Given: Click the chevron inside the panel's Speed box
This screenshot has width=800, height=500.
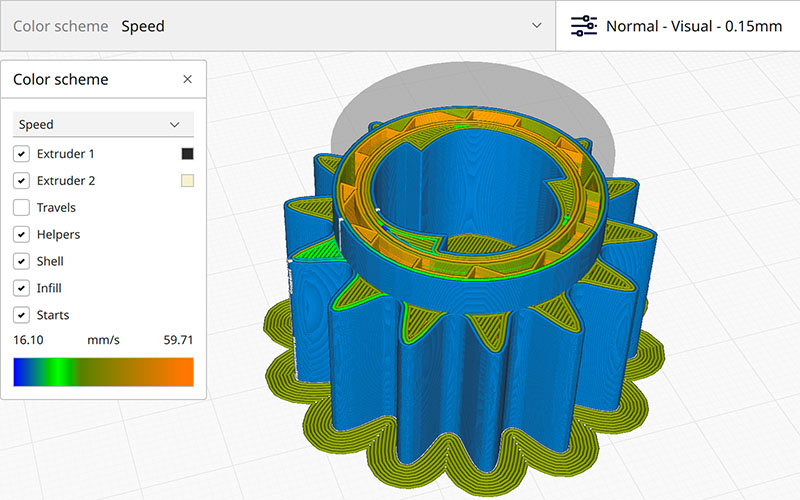Looking at the screenshot, I should tap(175, 125).
